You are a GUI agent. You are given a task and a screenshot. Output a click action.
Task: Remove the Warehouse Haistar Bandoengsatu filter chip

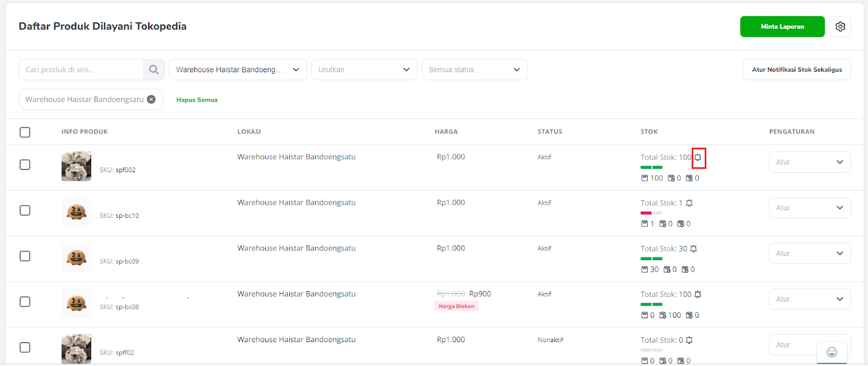coord(151,99)
